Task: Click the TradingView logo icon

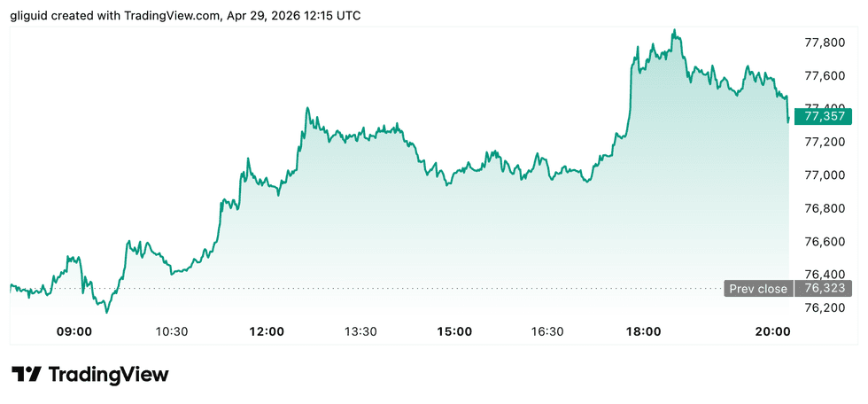Action: point(26,374)
